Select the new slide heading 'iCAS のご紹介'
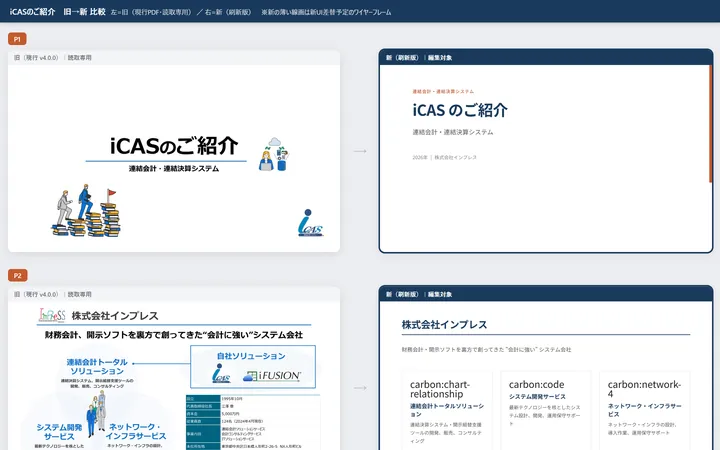This screenshot has width=720, height=450. [x=460, y=110]
